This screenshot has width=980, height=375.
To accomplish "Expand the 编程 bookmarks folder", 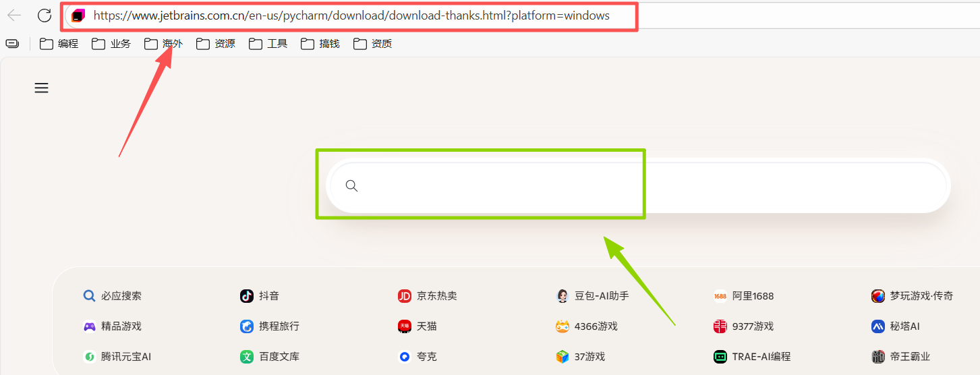I will click(x=59, y=44).
